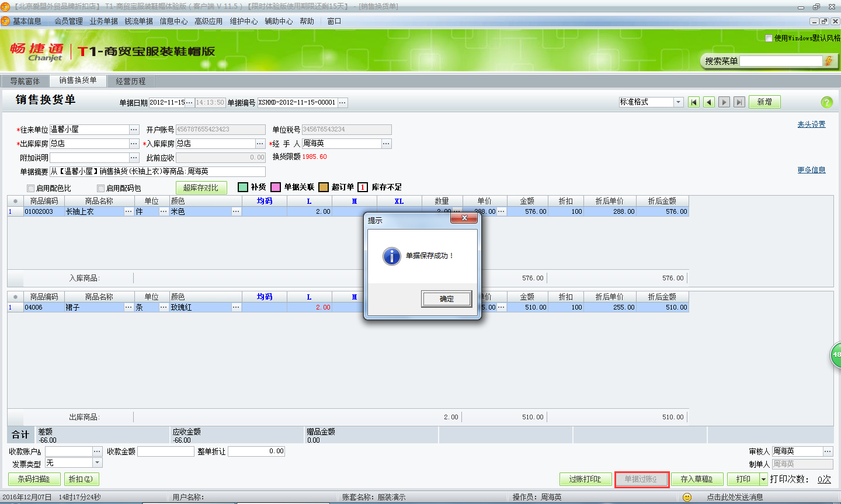841x504 pixels.
Task: Confirm dialog with 确定 button
Action: coord(447,299)
